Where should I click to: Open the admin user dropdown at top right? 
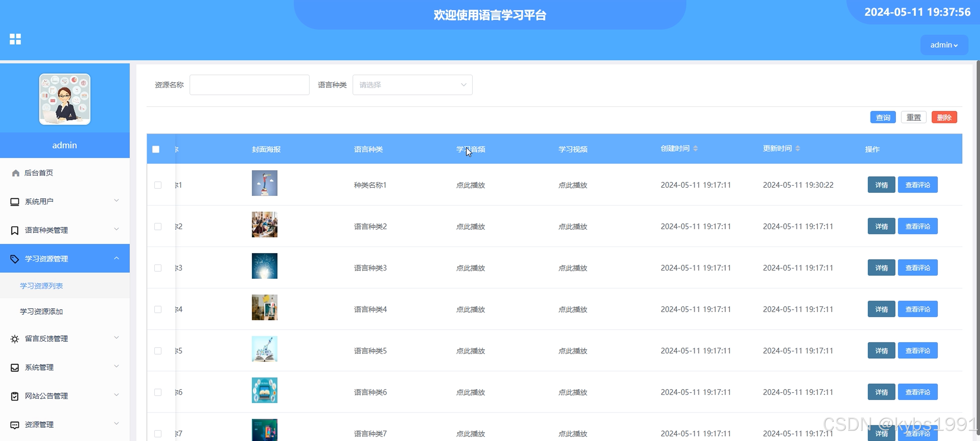coord(944,45)
